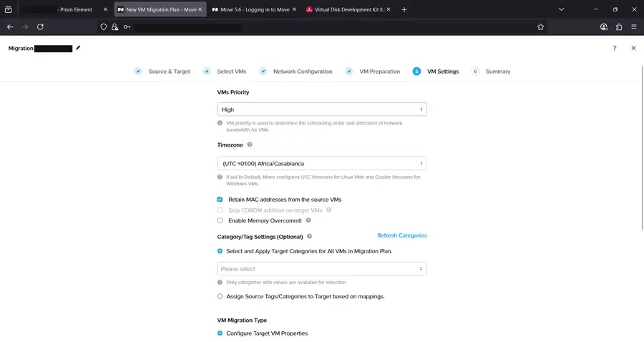Close the Move 5.6 - Logging in to Move tab
Image resolution: width=644 pixels, height=342 pixels.
tap(294, 9)
